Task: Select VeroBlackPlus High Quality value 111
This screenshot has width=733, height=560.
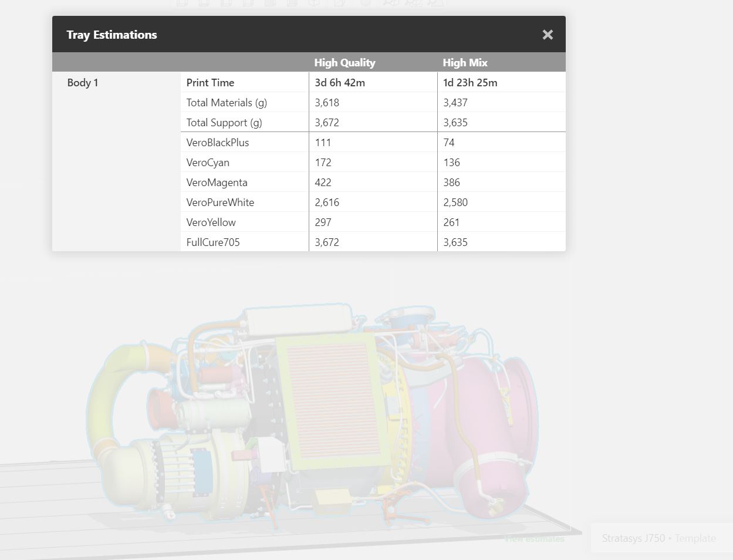Action: [x=323, y=143]
